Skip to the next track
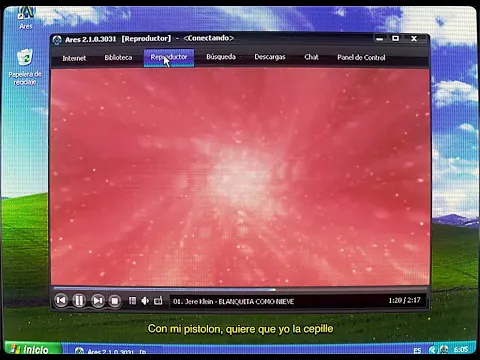The width and height of the screenshot is (480, 360). [x=97, y=301]
